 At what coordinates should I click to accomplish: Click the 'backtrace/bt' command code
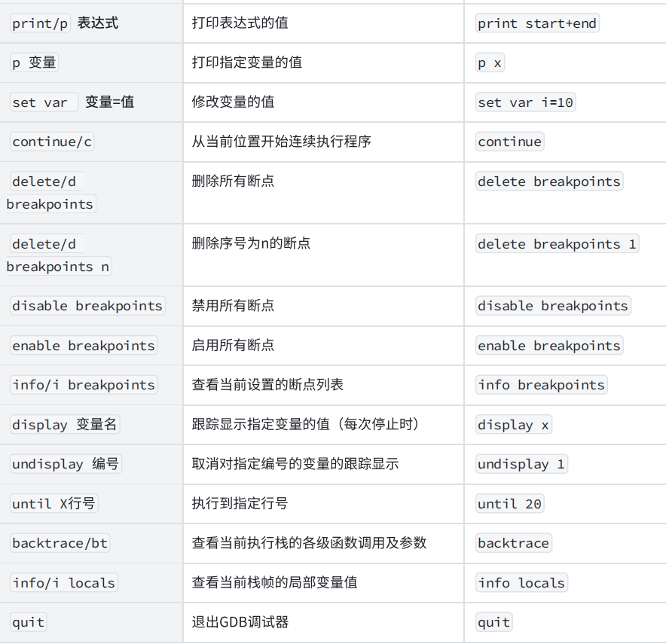60,543
